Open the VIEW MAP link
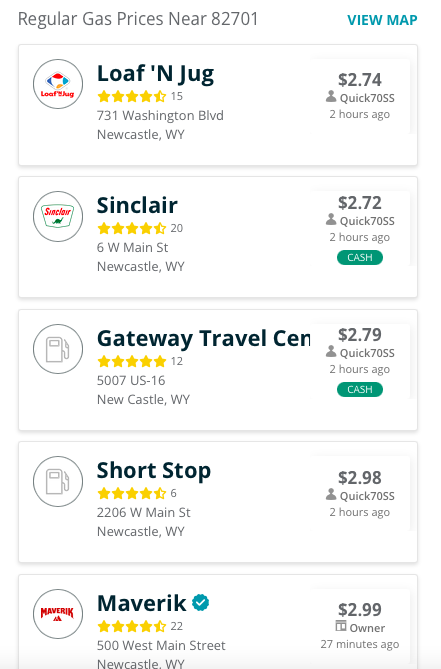This screenshot has width=441, height=669. (x=382, y=20)
